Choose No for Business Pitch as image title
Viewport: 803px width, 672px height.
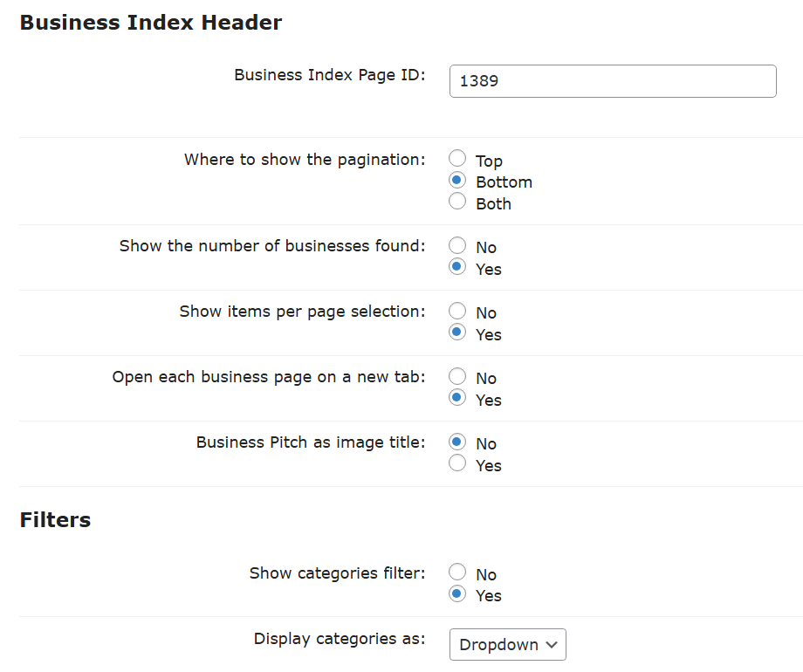pos(457,442)
